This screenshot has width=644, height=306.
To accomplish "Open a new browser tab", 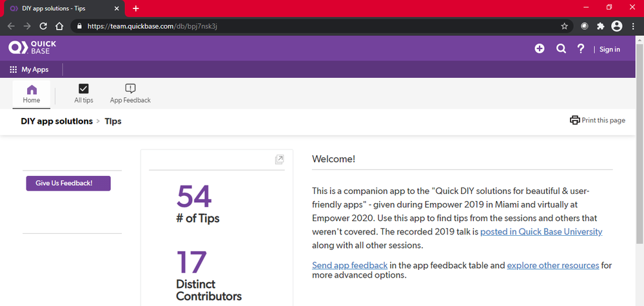I will click(x=136, y=8).
